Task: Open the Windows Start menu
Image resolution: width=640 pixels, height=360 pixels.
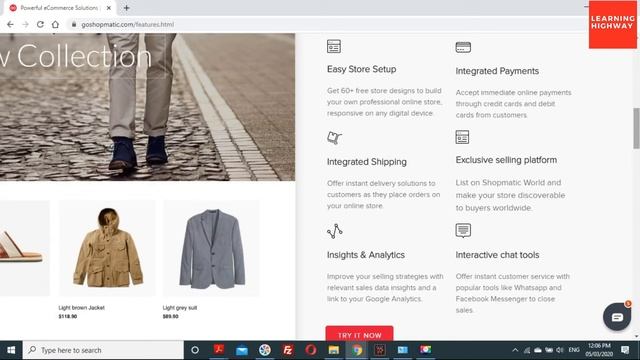Action: (x=11, y=350)
